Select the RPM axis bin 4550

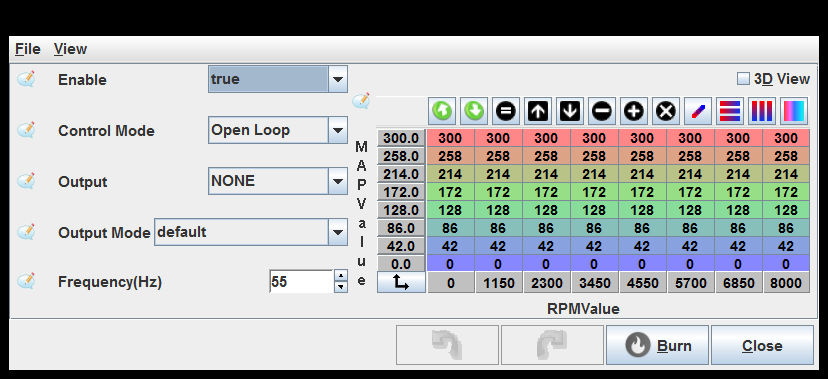[x=642, y=283]
